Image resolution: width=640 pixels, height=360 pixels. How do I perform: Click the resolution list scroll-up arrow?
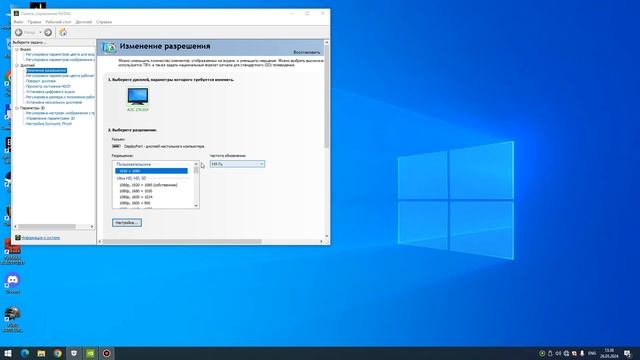pos(196,164)
